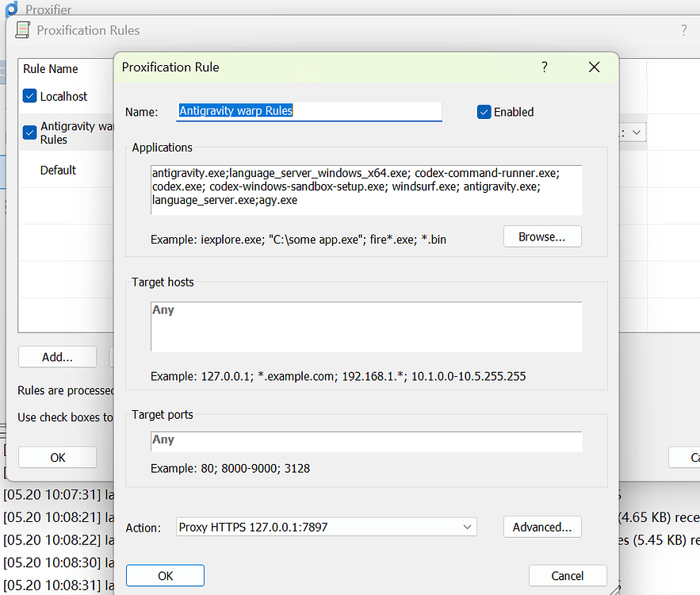Click the log entry at 05.20 10:07:31
The image size is (700, 595).
point(59,494)
